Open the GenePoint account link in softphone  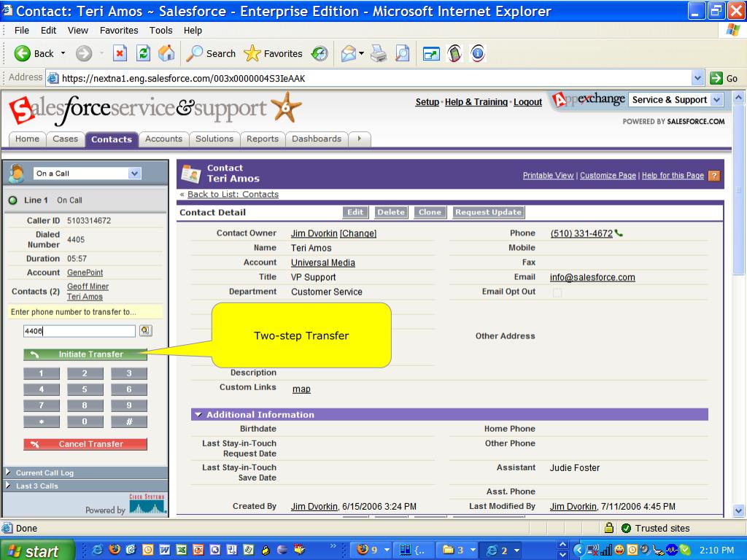(85, 273)
